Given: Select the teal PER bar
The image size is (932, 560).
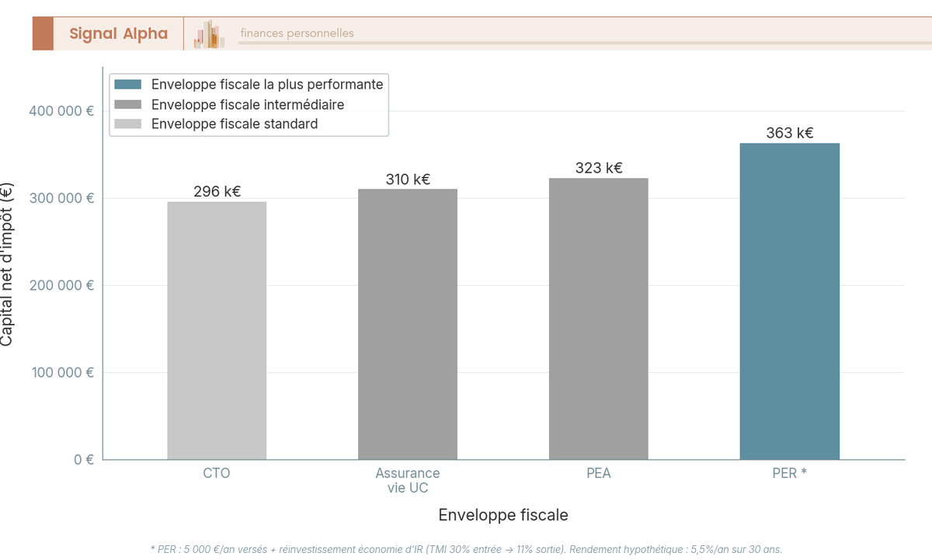Looking at the screenshot, I should tap(790, 301).
